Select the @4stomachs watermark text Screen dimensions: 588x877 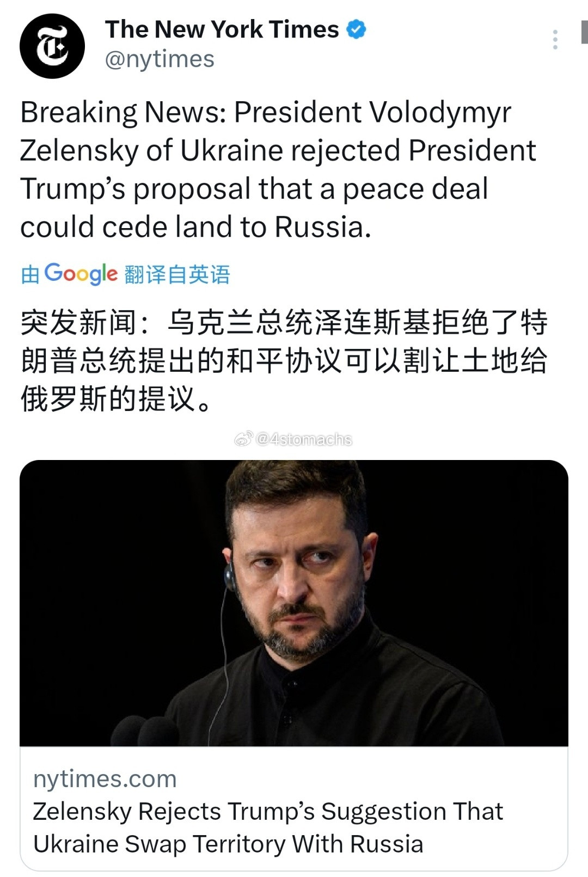pyautogui.click(x=304, y=439)
